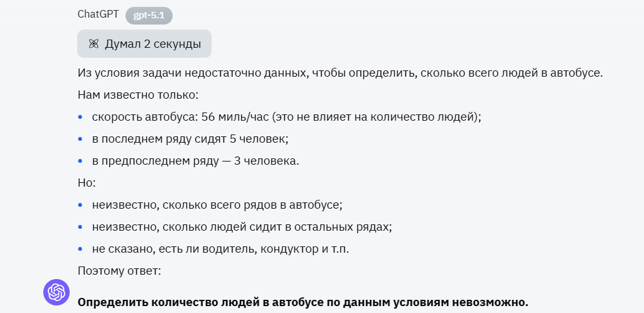The height and width of the screenshot is (313, 644).
Task: Expand the "Думал 2 секунды" reasoning block
Action: point(144,44)
